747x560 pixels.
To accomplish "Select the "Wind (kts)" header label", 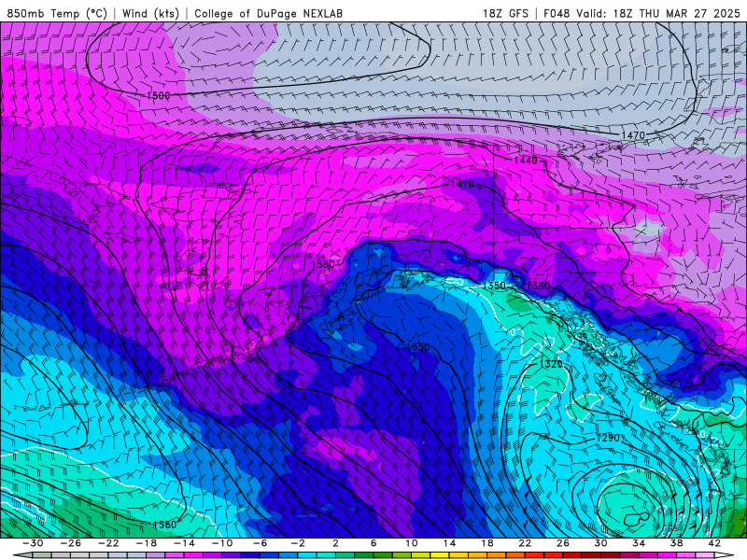I will point(150,13).
